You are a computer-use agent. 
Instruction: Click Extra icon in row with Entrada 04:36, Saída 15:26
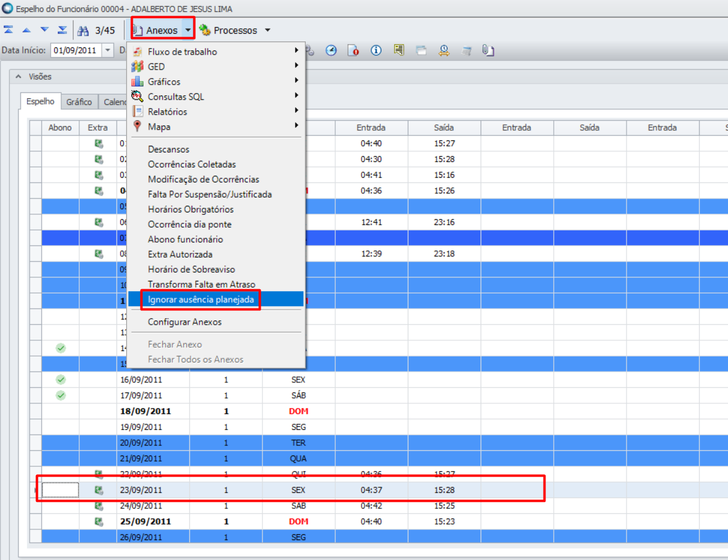pos(99,190)
